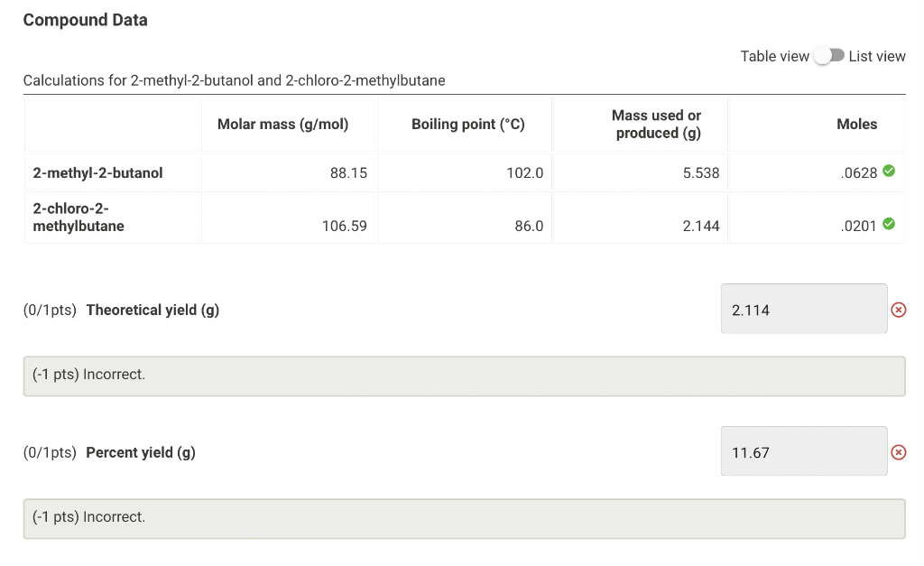Select the Percent yield input field
Viewport: 924px width, 566px height.
pyautogui.click(x=803, y=450)
